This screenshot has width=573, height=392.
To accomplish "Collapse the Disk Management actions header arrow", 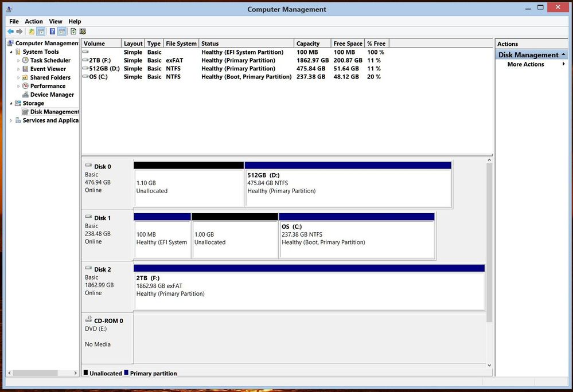I will [x=563, y=54].
